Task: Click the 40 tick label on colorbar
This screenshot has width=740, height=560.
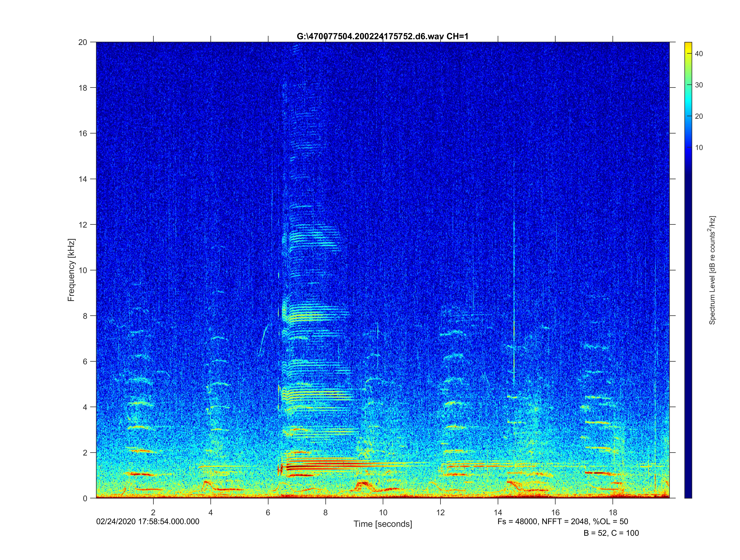Action: tap(699, 54)
